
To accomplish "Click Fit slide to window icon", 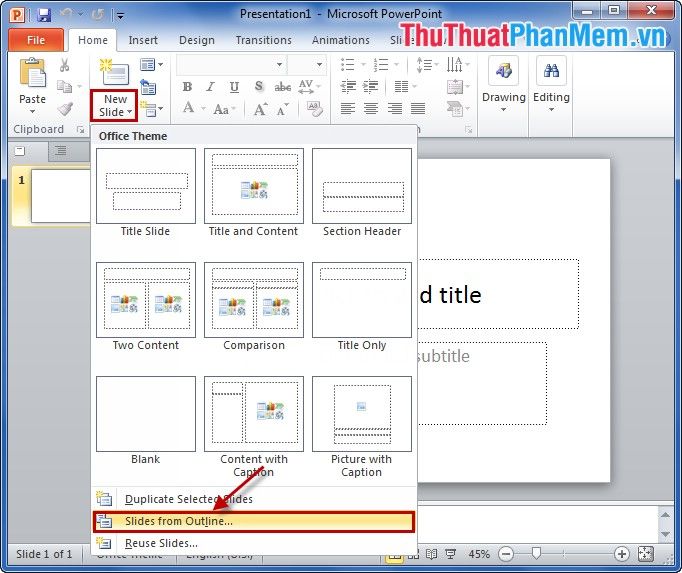I will [645, 554].
